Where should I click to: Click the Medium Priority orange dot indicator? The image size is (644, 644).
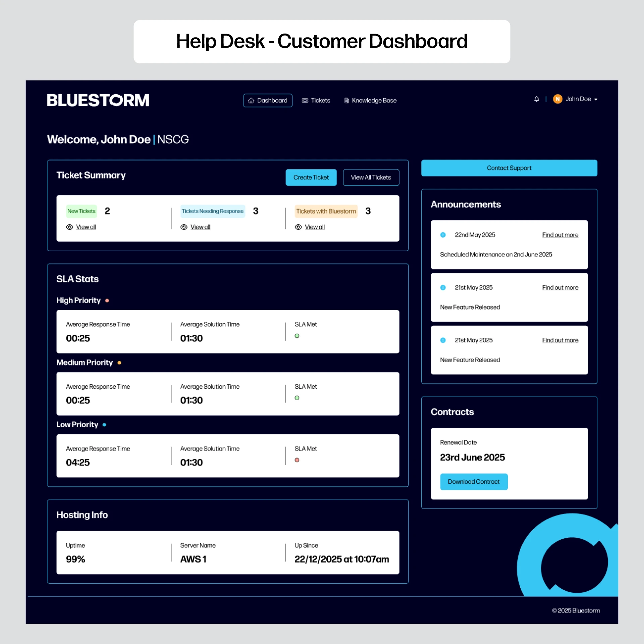click(x=119, y=363)
